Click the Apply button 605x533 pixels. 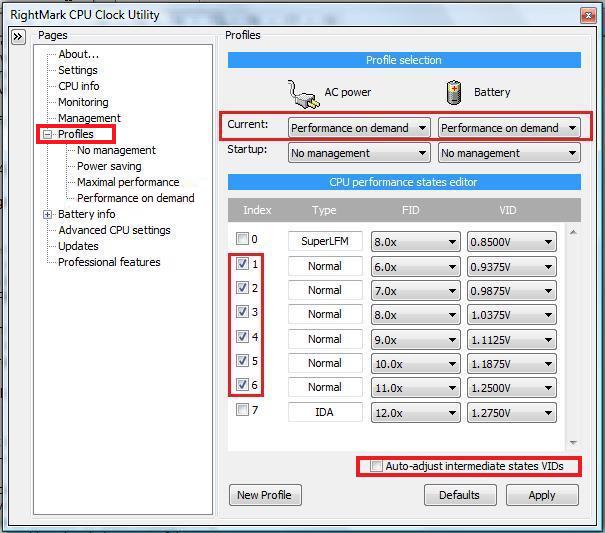tap(542, 495)
